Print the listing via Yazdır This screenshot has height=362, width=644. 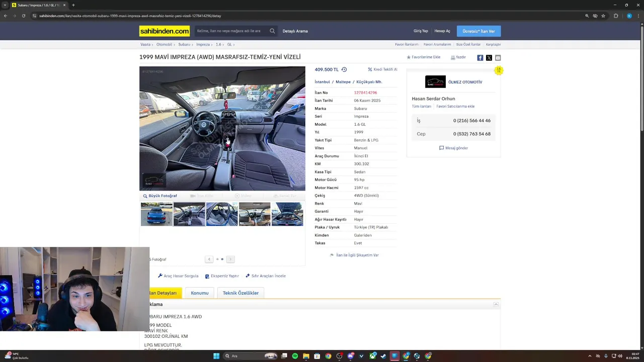[458, 57]
